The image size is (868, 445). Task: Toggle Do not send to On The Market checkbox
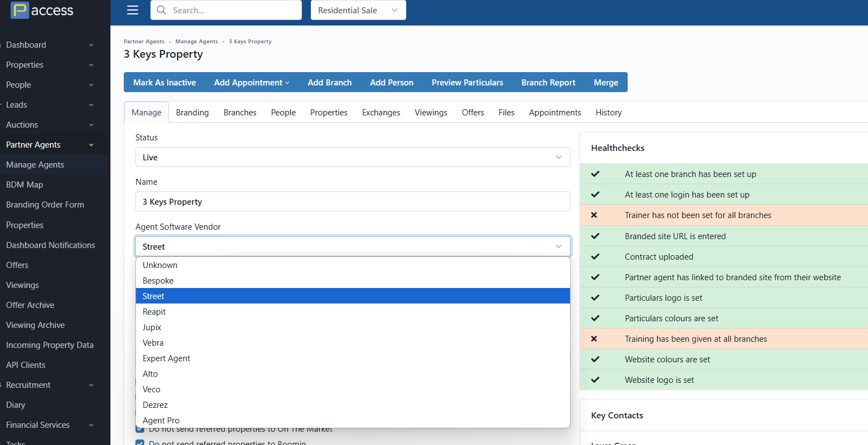pos(140,430)
